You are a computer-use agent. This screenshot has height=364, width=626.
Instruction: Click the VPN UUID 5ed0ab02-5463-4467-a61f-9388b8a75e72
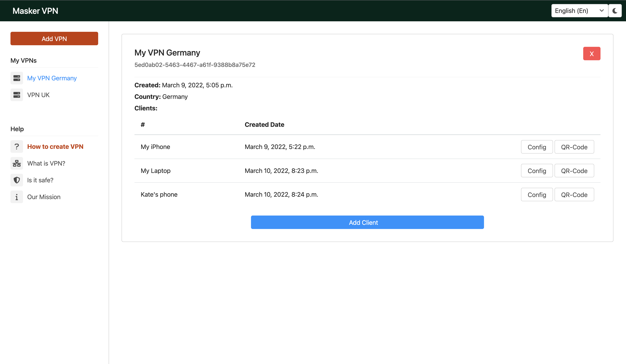[195, 65]
